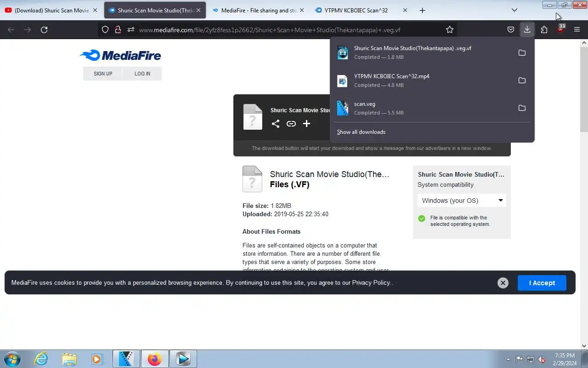Click the volume icon in the system tray
The width and height of the screenshot is (588, 368).
(542, 359)
